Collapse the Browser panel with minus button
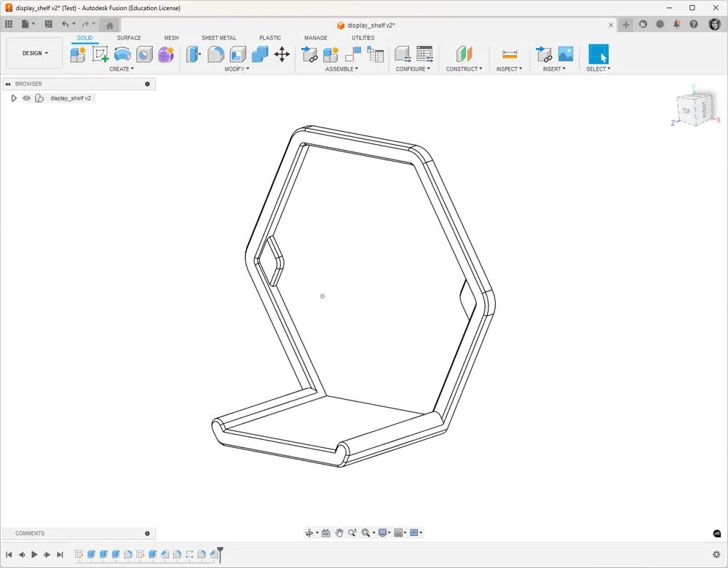The image size is (728, 568). pyautogui.click(x=147, y=84)
